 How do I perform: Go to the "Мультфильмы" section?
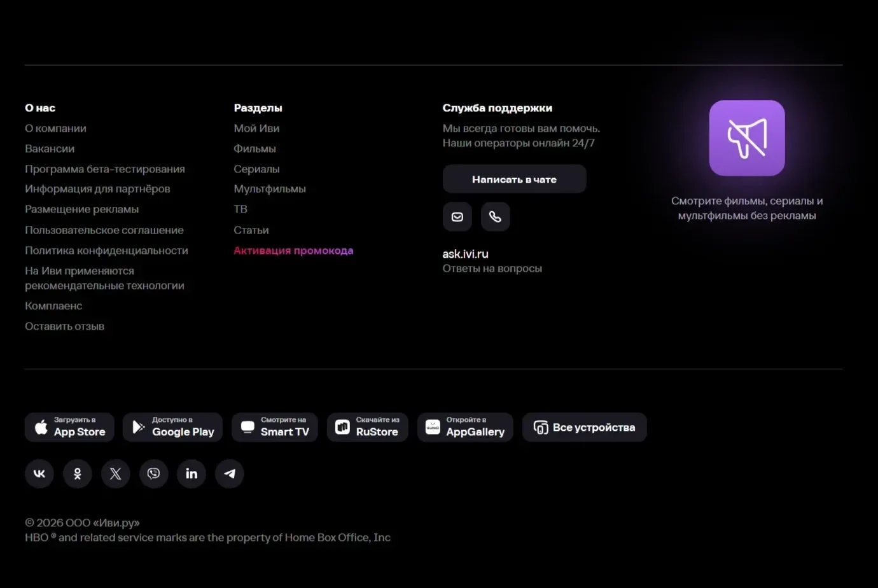click(x=270, y=189)
